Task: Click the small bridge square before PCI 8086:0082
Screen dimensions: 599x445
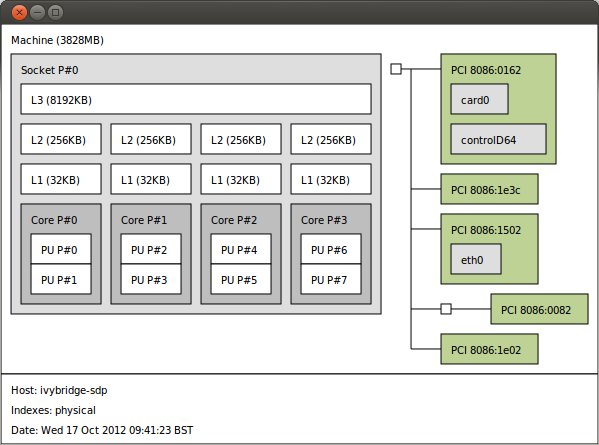Action: click(446, 309)
